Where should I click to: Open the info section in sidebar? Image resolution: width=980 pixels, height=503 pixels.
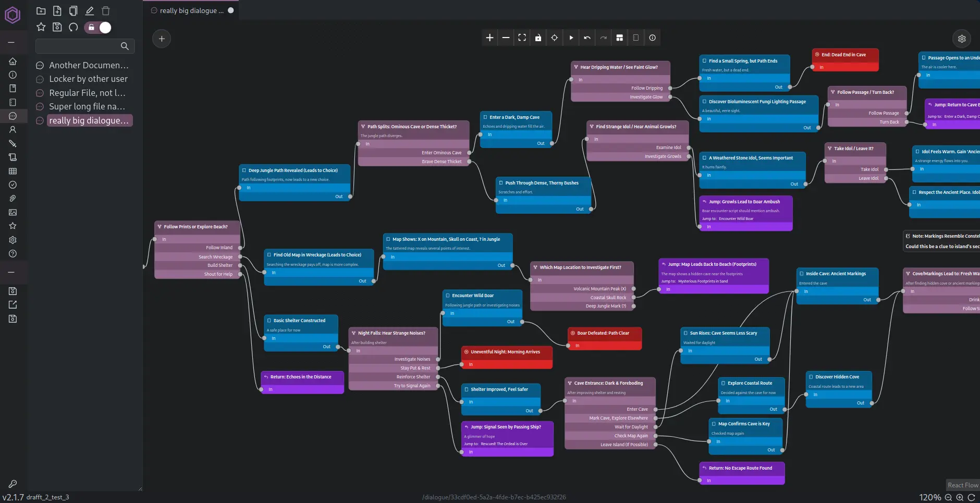coord(13,75)
